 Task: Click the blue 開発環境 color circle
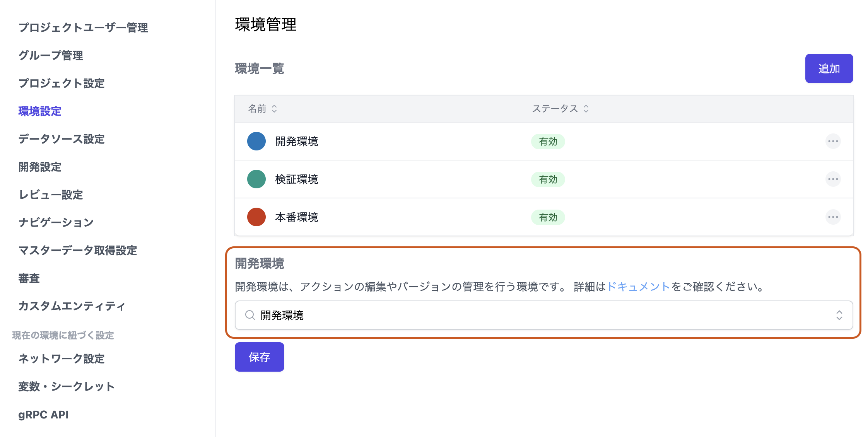tap(256, 141)
